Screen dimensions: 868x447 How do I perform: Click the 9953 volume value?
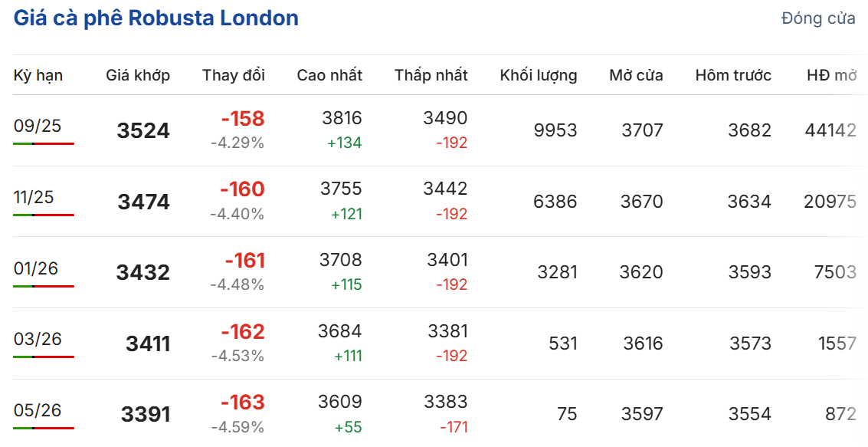pos(555,130)
